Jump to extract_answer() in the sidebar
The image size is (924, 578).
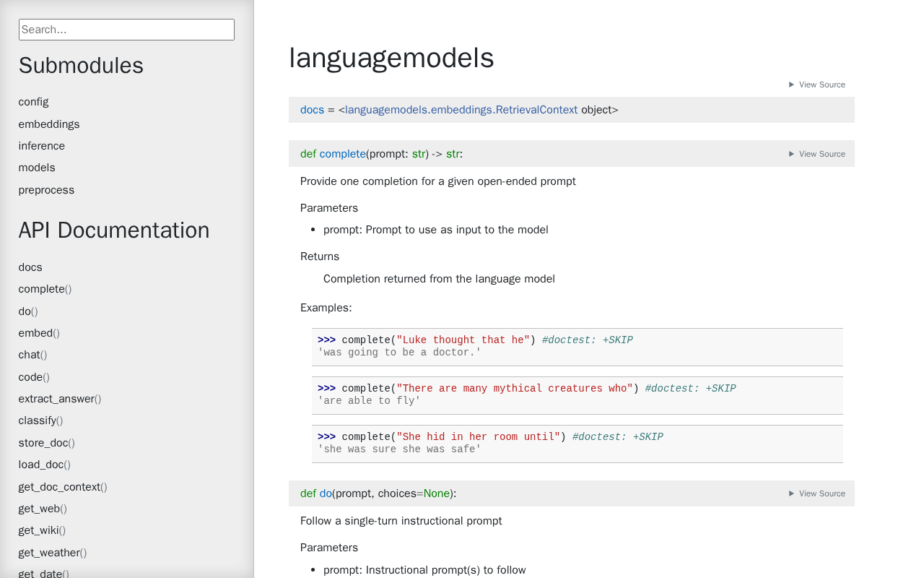60,399
